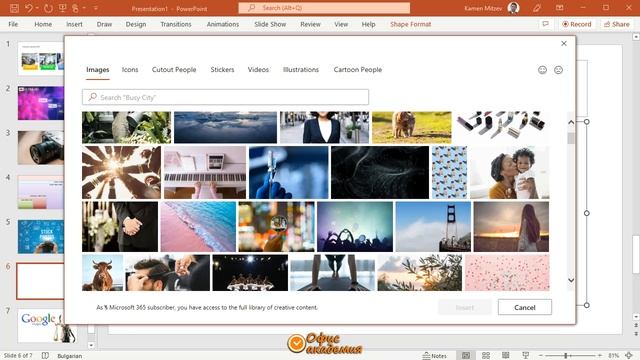
Task: Adjust the zoom slider handle
Action: pos(566,356)
